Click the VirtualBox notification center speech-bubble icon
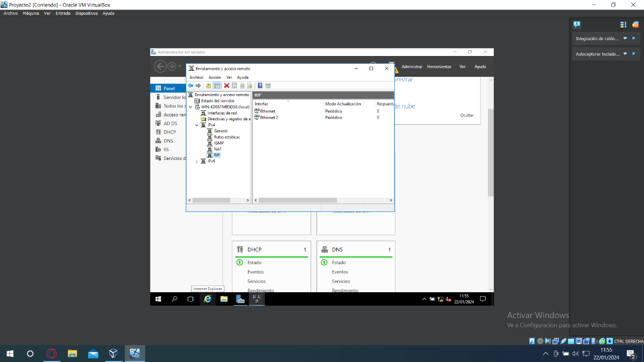This screenshot has height=362, width=644. coord(577,24)
